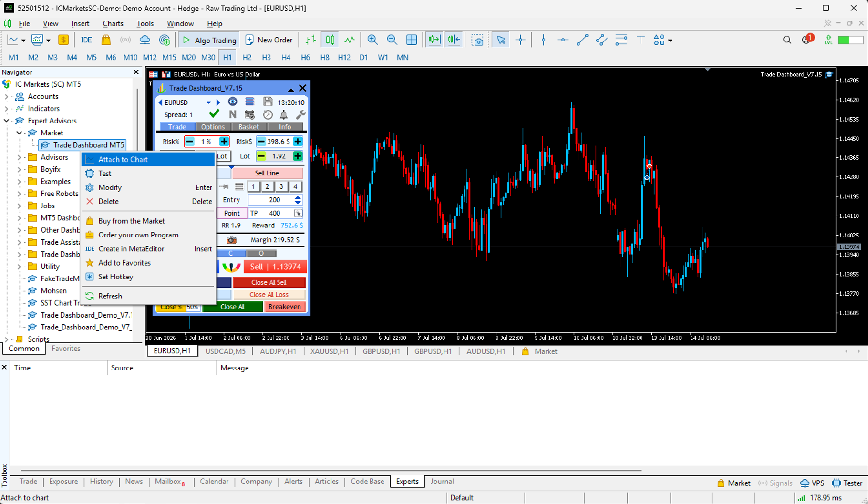Screen dimensions: 868x504
Task: Open account notifications icon with red badge
Action: point(807,40)
